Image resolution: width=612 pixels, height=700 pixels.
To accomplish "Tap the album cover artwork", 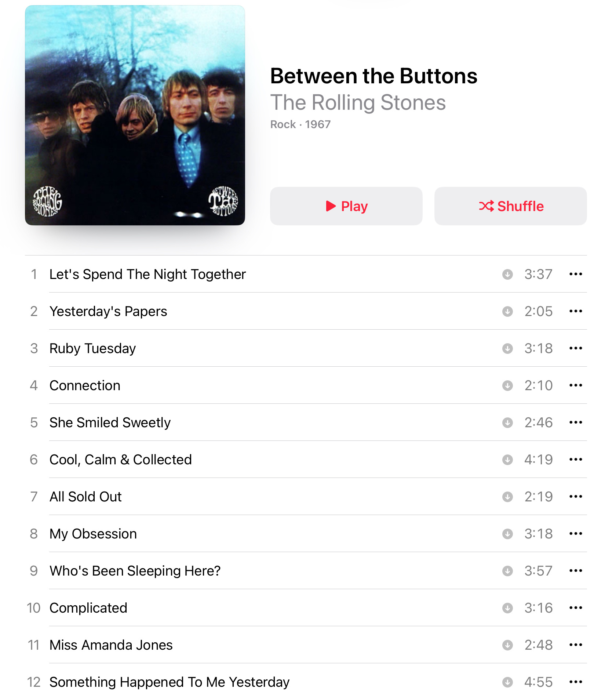I will tap(135, 115).
